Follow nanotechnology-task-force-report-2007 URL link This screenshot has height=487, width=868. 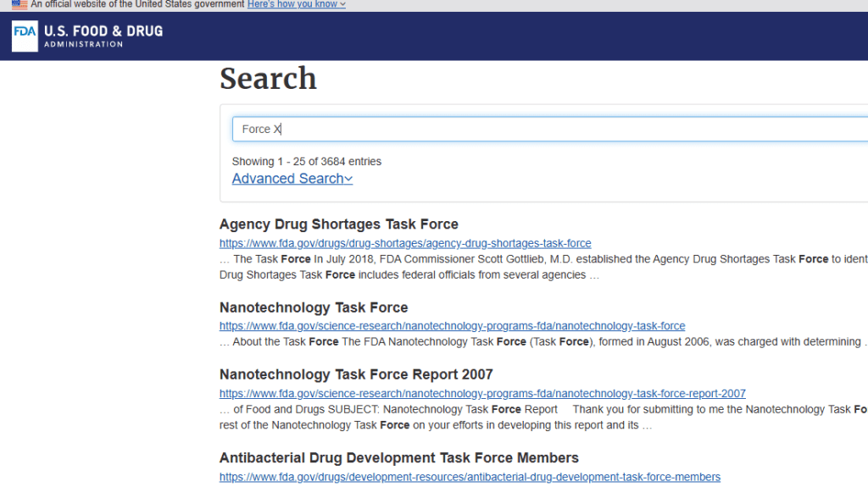482,394
